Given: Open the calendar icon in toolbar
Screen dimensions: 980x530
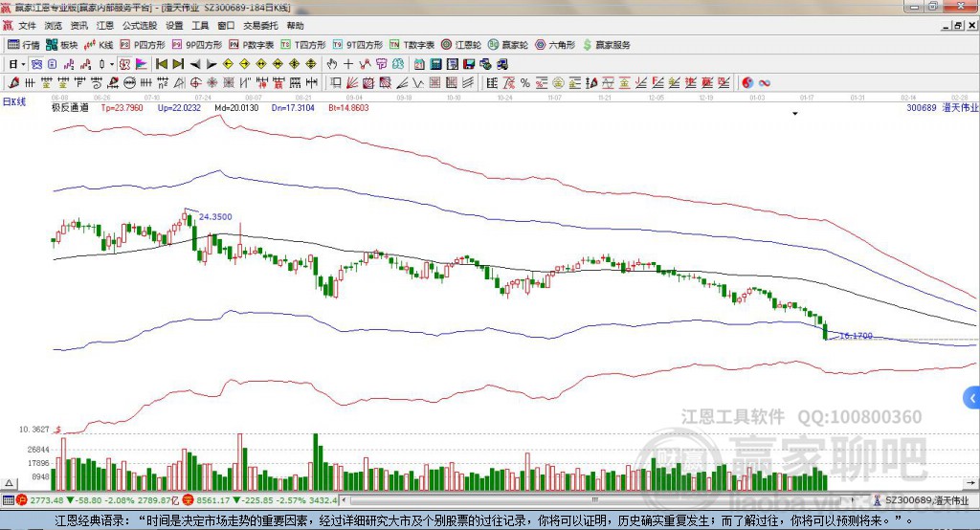Looking at the screenshot, I should pyautogui.click(x=419, y=64).
